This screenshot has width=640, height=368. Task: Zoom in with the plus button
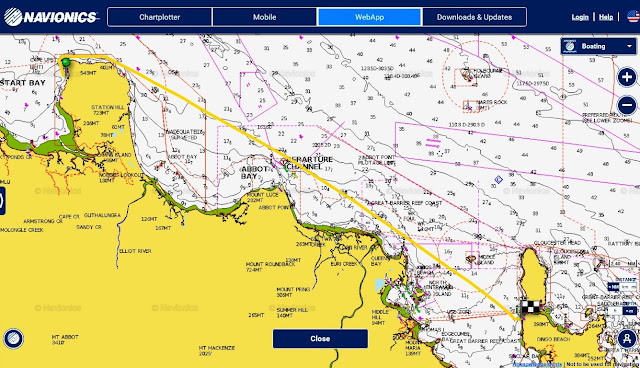tap(627, 77)
